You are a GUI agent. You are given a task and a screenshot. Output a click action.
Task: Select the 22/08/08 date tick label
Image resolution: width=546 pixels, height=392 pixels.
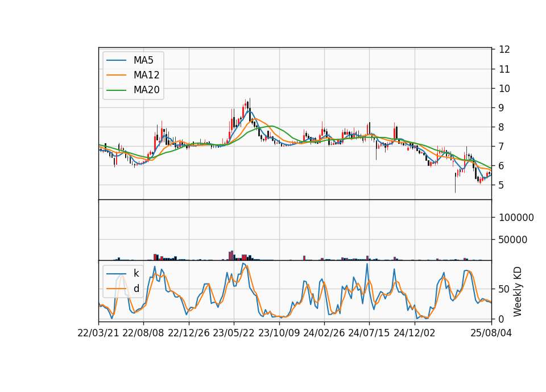coord(143,333)
